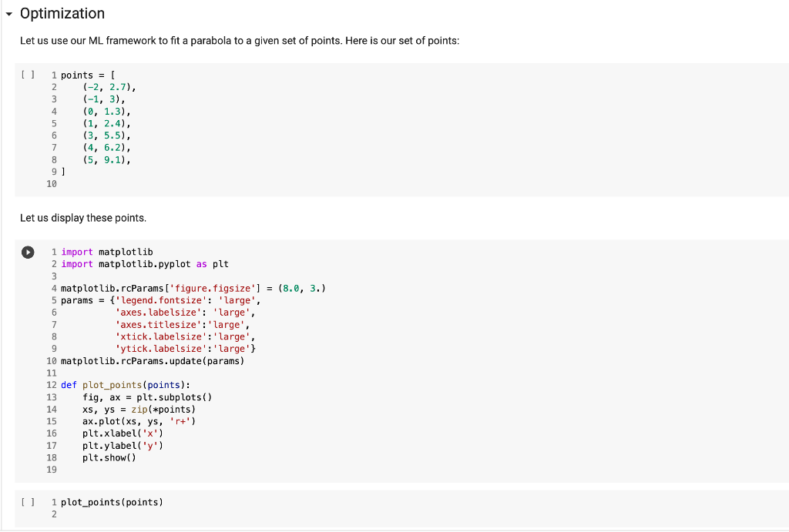Click the figure.figsize rcParams line
789x532 pixels.
click(x=193, y=288)
